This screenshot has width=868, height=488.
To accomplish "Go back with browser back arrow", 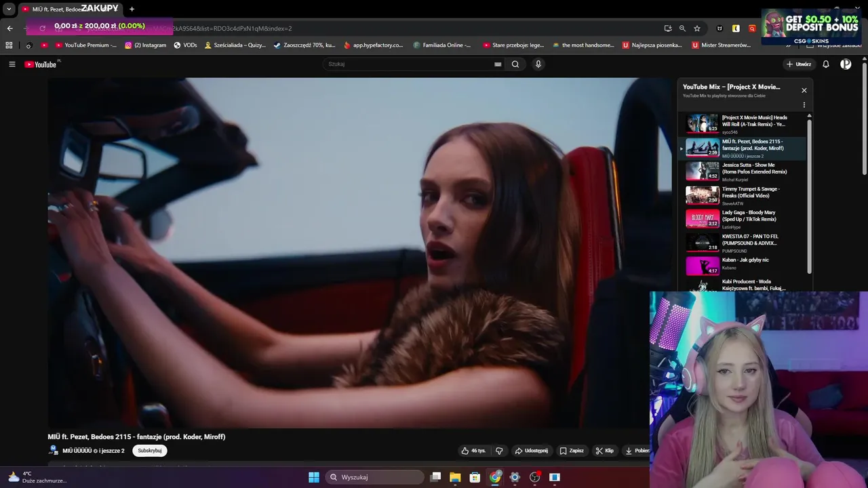I will pyautogui.click(x=9, y=28).
